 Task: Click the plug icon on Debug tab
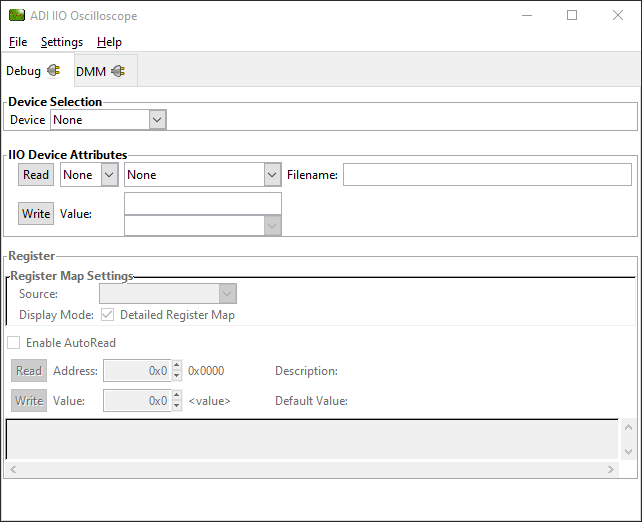tap(53, 71)
